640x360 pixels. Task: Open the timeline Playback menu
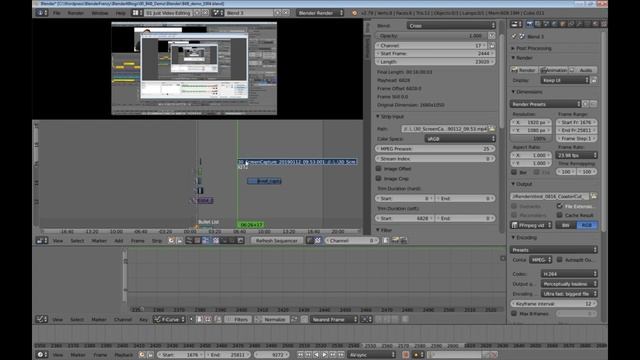124,355
